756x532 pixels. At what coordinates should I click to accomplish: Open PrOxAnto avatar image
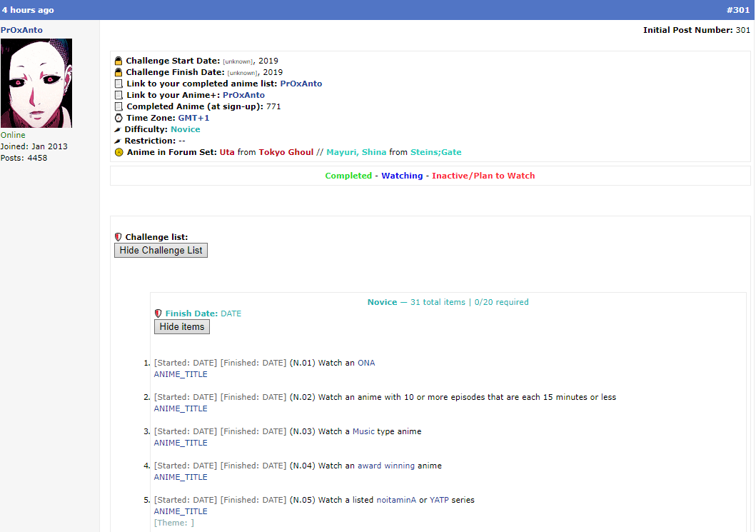[x=36, y=83]
